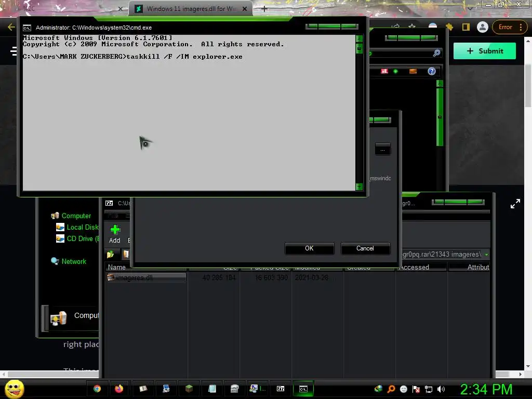This screenshot has height=399, width=532.
Task: Confirm the dialog with OK
Action: [x=309, y=248]
